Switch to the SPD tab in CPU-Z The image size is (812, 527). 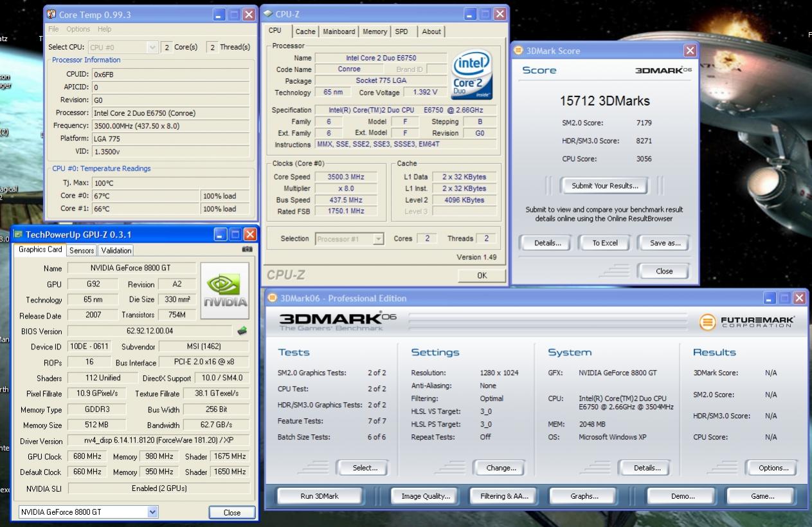click(x=401, y=32)
